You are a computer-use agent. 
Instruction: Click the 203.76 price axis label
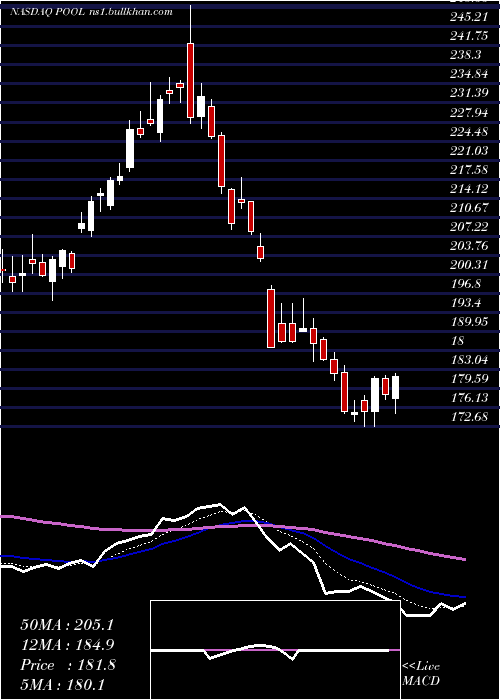(x=468, y=246)
